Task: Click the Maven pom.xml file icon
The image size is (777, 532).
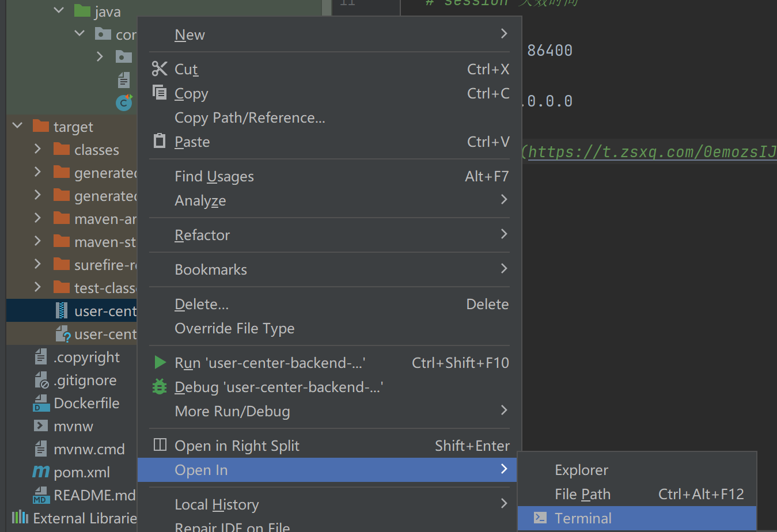Action: 40,472
